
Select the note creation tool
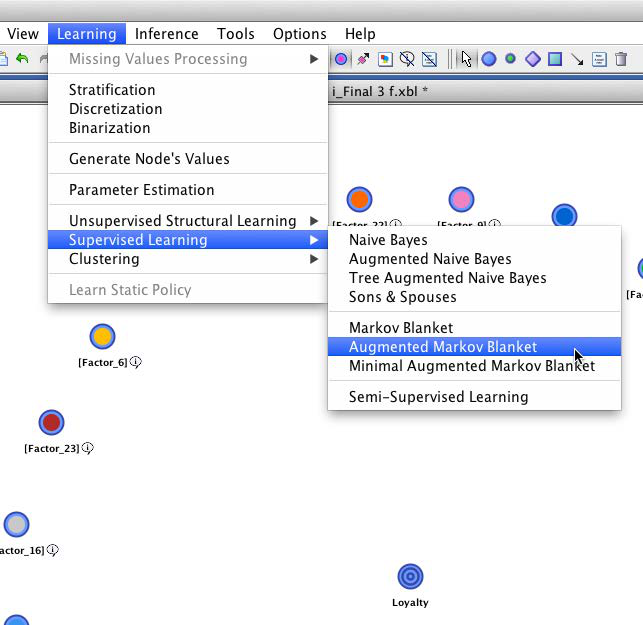599,59
